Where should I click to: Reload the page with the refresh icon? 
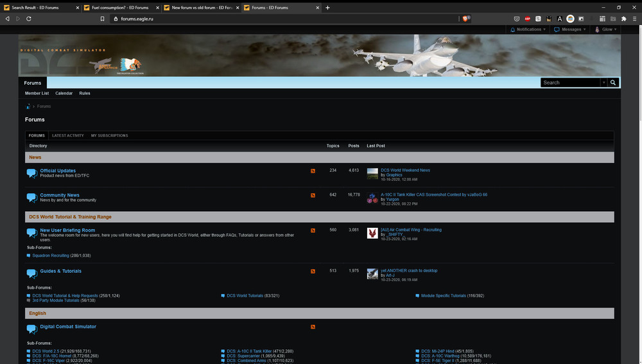tap(29, 19)
